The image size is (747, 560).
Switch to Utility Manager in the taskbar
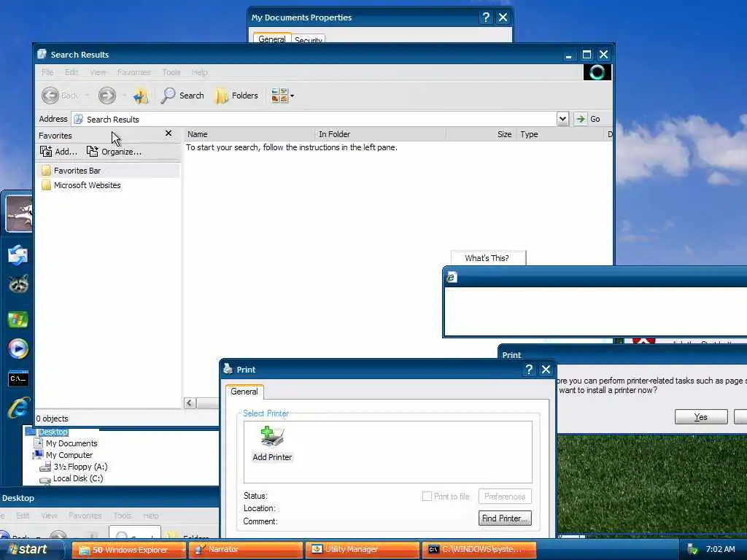coord(363,550)
